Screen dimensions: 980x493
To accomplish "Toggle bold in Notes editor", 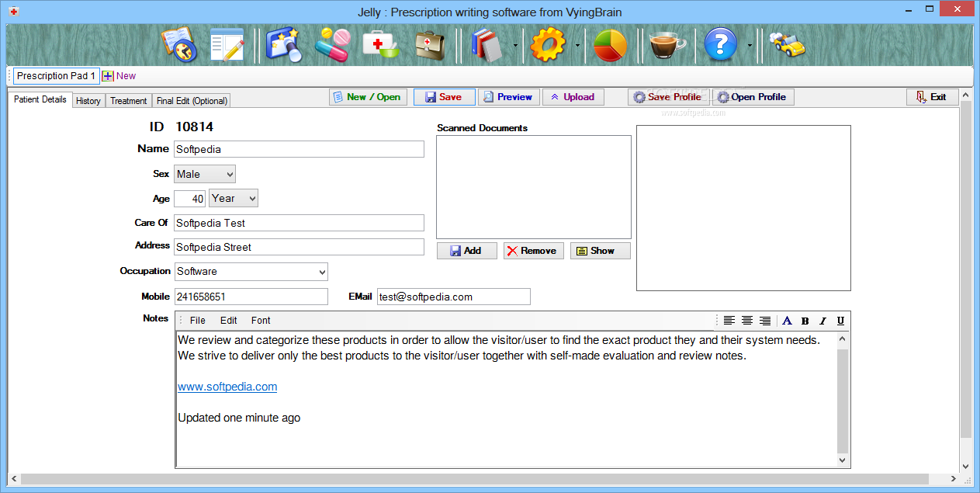I will coord(805,321).
